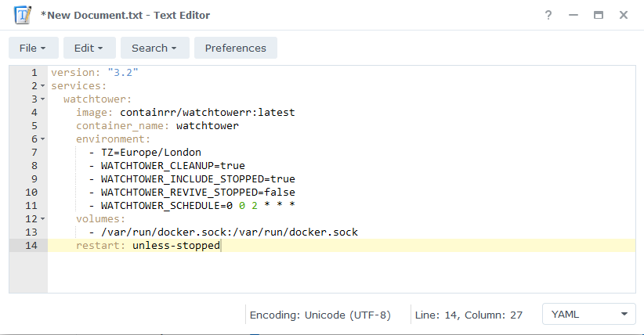The height and width of the screenshot is (335, 644).
Task: Click the /var/run/docker.sock volume mapping
Action: tap(230, 232)
